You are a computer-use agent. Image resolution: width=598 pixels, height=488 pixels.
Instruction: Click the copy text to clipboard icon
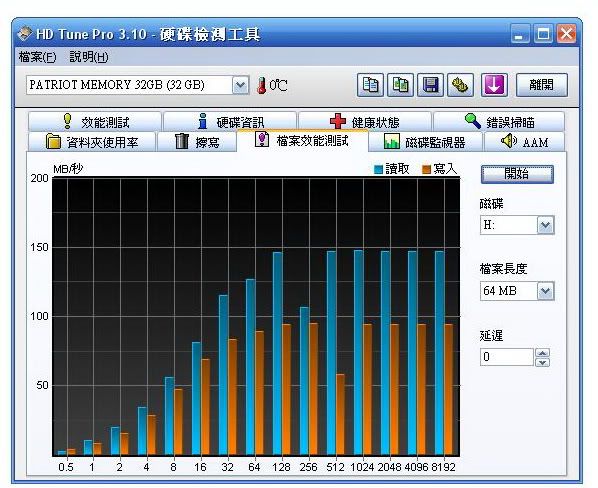pos(370,85)
